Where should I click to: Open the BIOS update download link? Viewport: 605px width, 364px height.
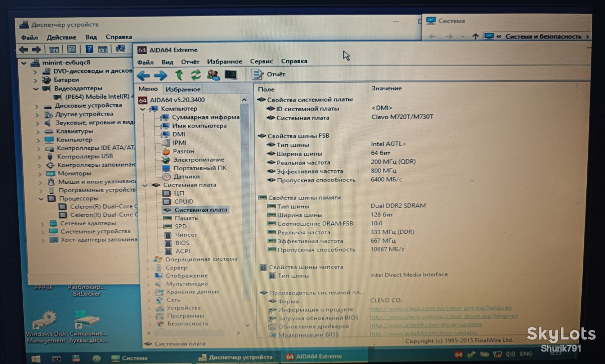[444, 316]
